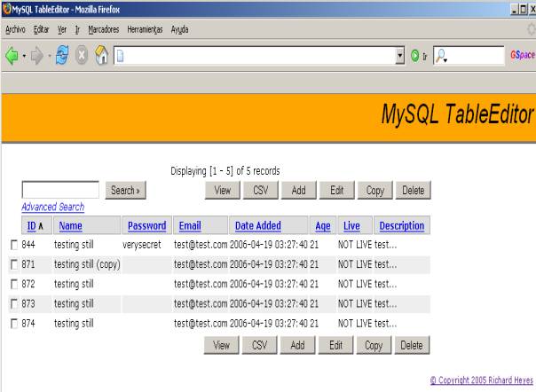Click the top View button
Image resolution: width=536 pixels, height=392 pixels.
223,190
